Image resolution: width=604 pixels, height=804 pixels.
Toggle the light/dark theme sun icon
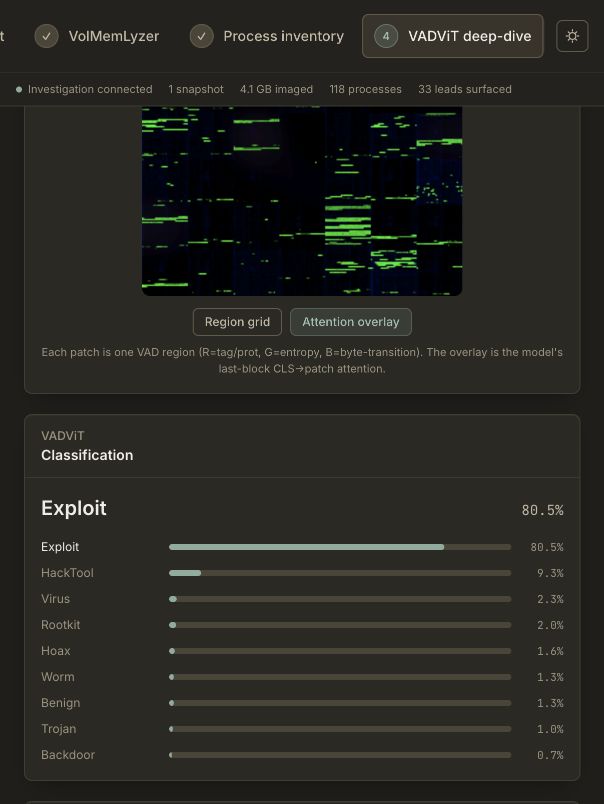(572, 36)
